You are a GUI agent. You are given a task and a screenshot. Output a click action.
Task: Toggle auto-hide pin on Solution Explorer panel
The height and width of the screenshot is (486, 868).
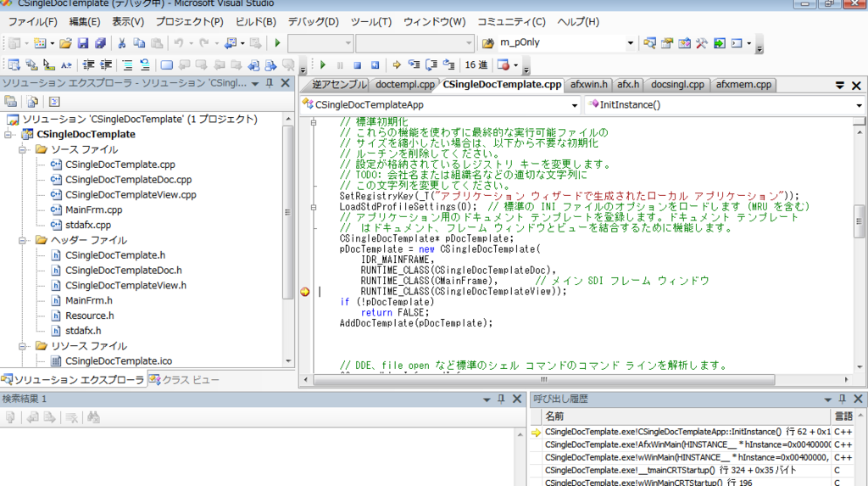(x=270, y=83)
